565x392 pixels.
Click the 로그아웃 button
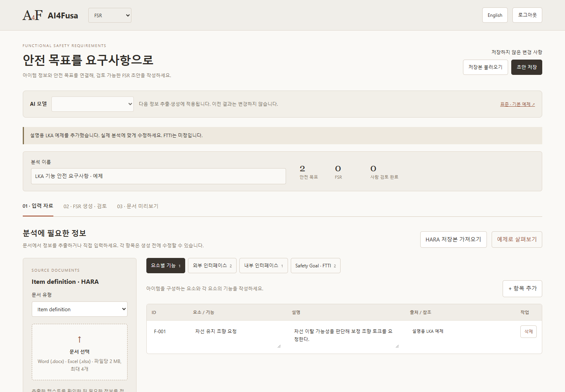click(x=527, y=15)
